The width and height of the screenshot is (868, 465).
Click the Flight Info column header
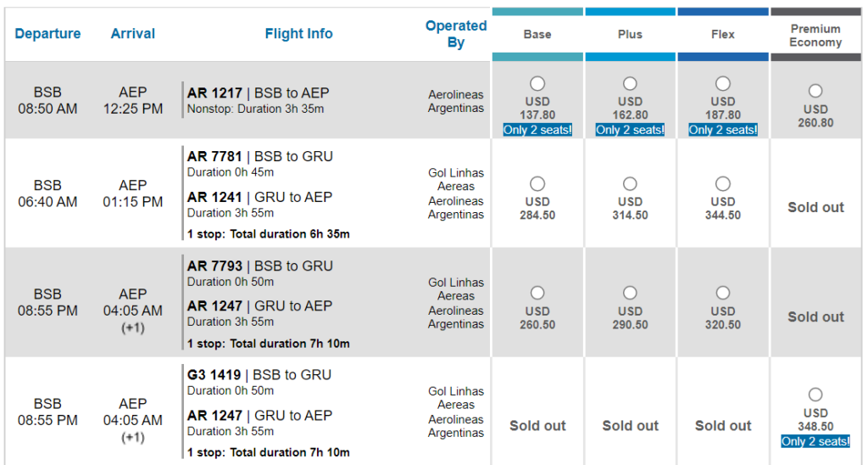299,34
